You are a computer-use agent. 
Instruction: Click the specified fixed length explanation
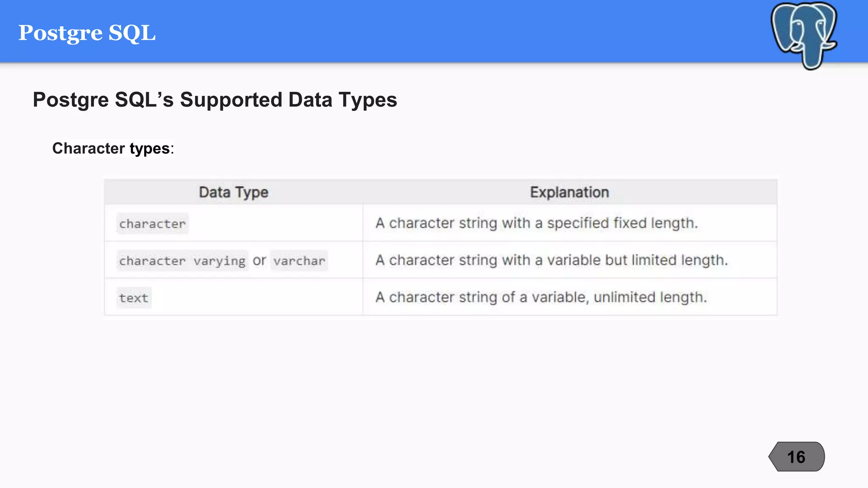pyautogui.click(x=537, y=223)
